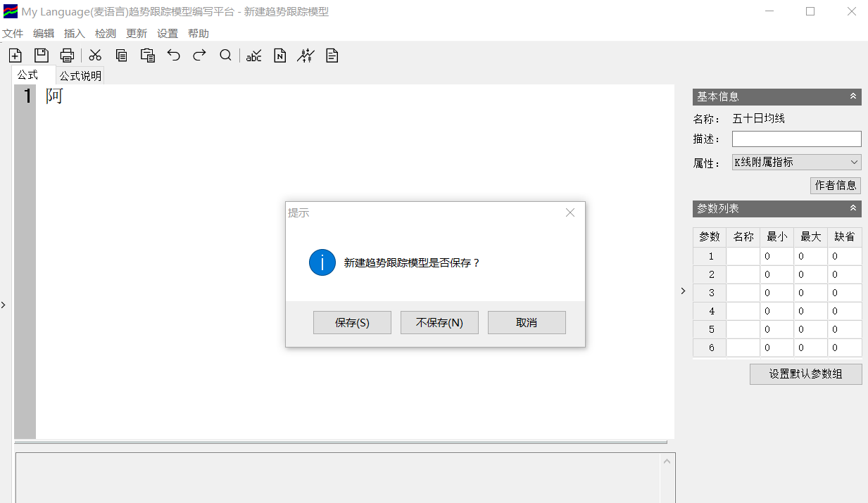
Task: Collapse the 参数列表 panel section
Action: 853,208
